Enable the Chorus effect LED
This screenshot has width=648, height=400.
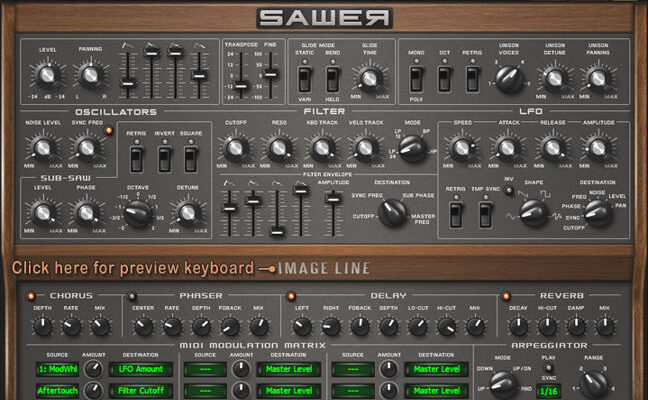click(x=30, y=296)
